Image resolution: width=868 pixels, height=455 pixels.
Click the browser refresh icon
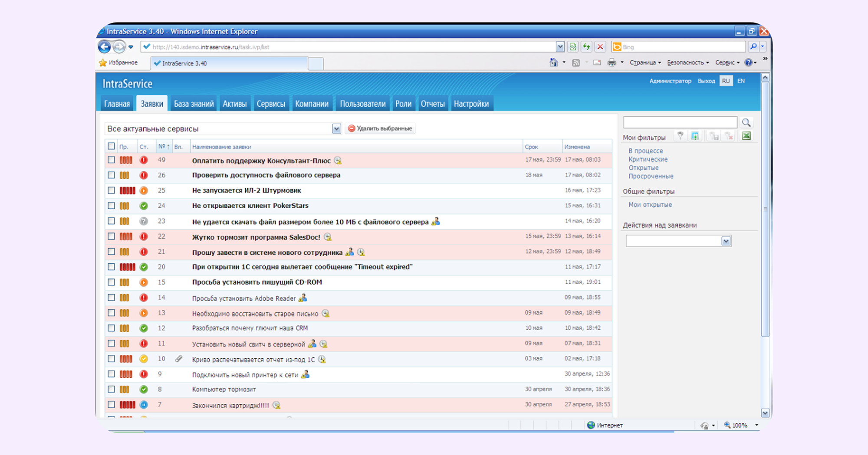[x=587, y=47]
